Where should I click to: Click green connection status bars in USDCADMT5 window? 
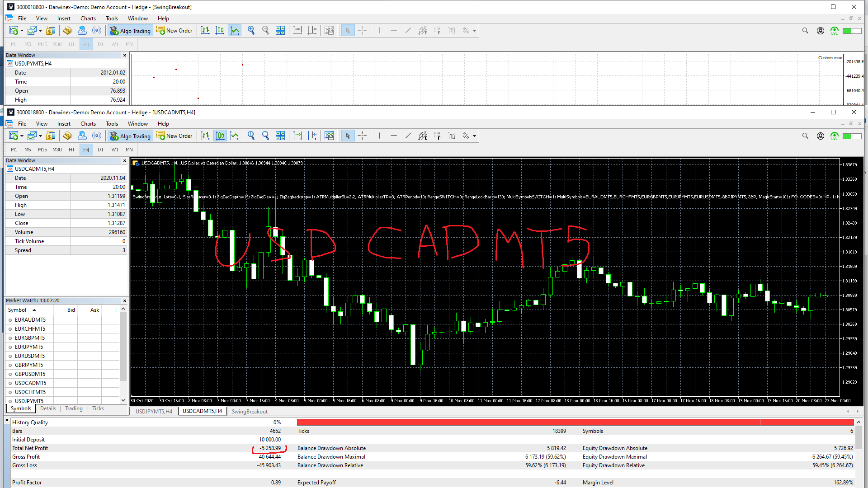click(852, 136)
